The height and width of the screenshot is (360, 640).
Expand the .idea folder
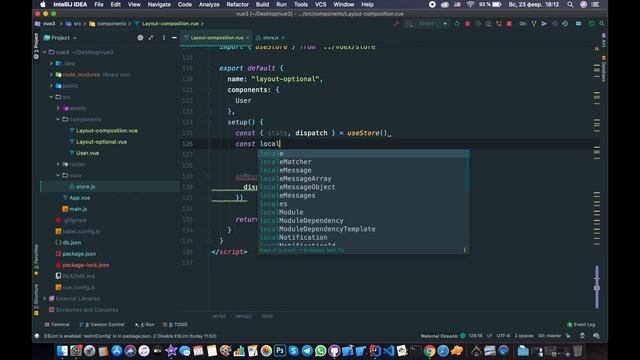[51, 63]
